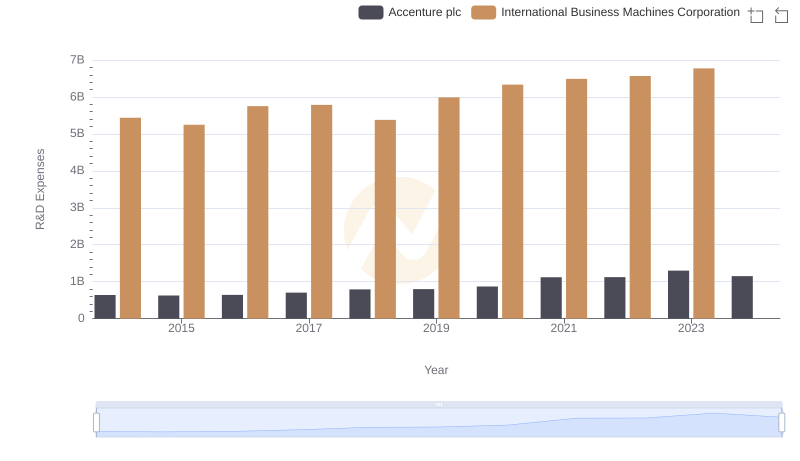Click the 2017 x-axis label

(309, 328)
